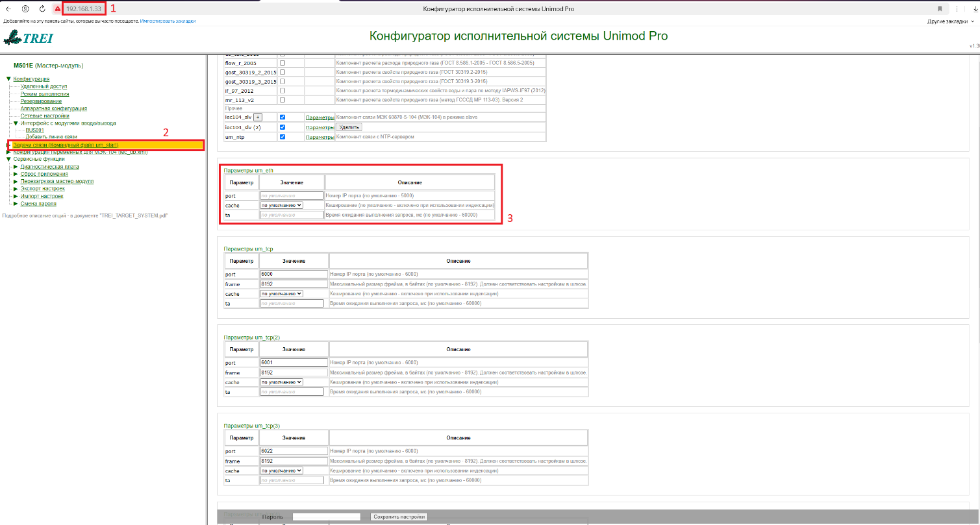Click the ta field in Параметры um_tcp(3)
The height and width of the screenshot is (525, 980).
click(292, 480)
